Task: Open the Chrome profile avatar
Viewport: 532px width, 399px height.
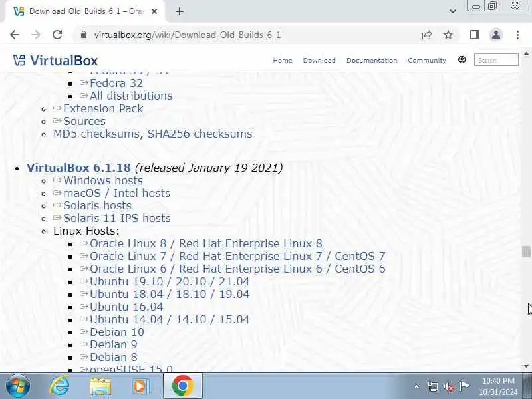Action: tap(496, 35)
